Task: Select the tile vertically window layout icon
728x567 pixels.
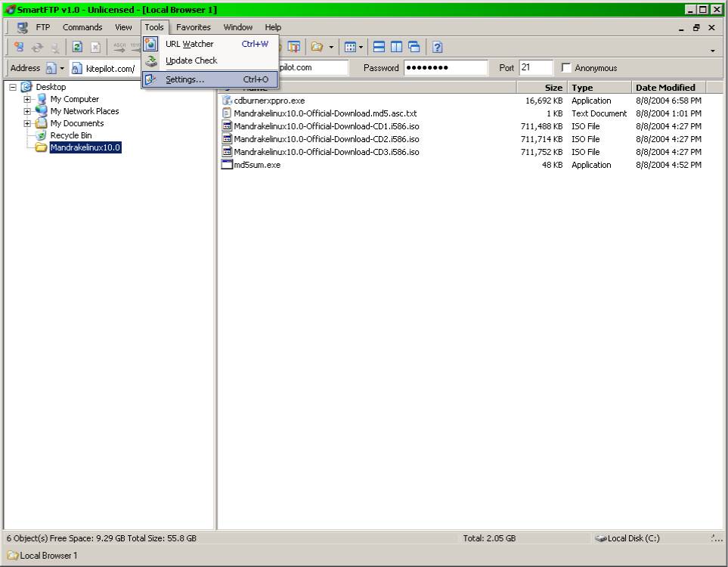Action: (x=396, y=47)
